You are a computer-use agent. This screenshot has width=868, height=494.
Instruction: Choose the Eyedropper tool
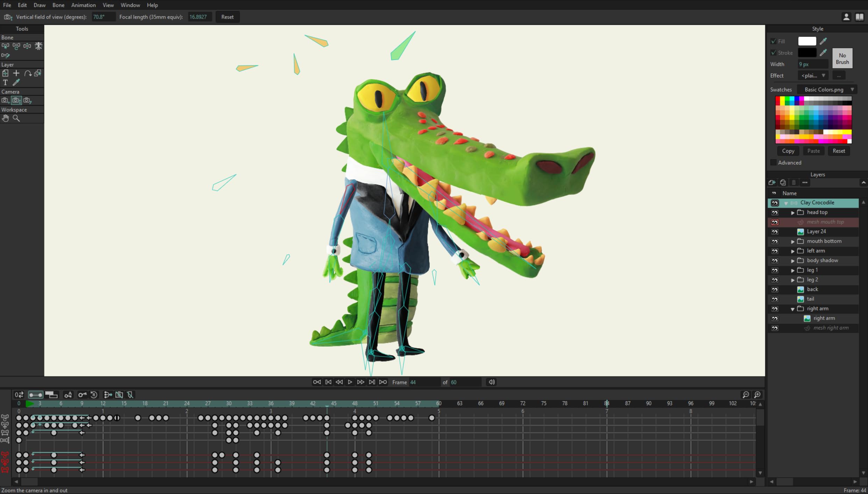(x=16, y=83)
